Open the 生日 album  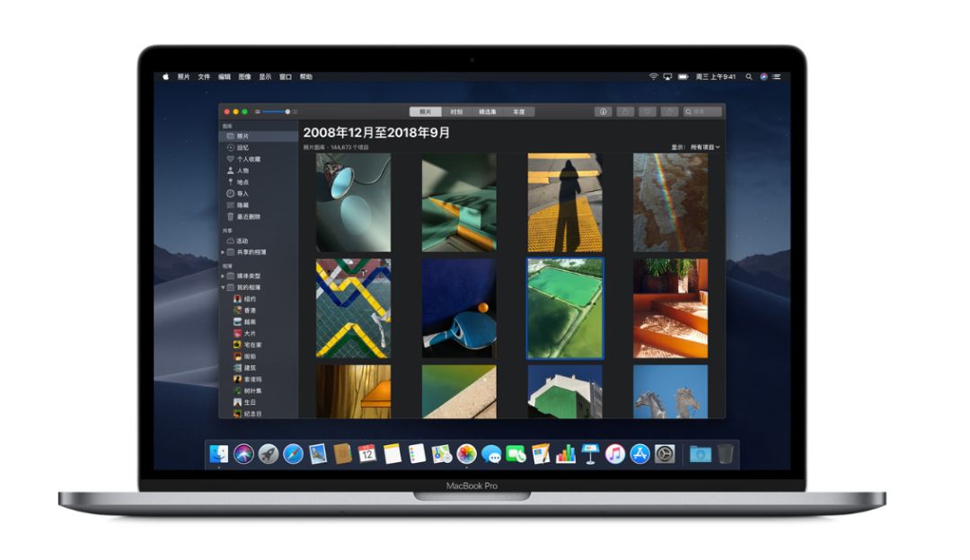pyautogui.click(x=244, y=402)
